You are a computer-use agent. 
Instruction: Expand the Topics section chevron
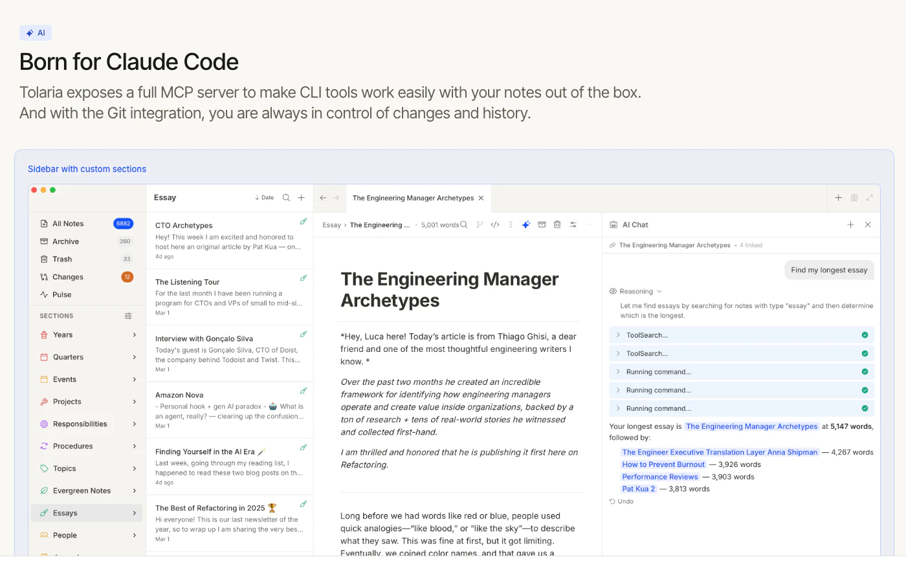(135, 469)
